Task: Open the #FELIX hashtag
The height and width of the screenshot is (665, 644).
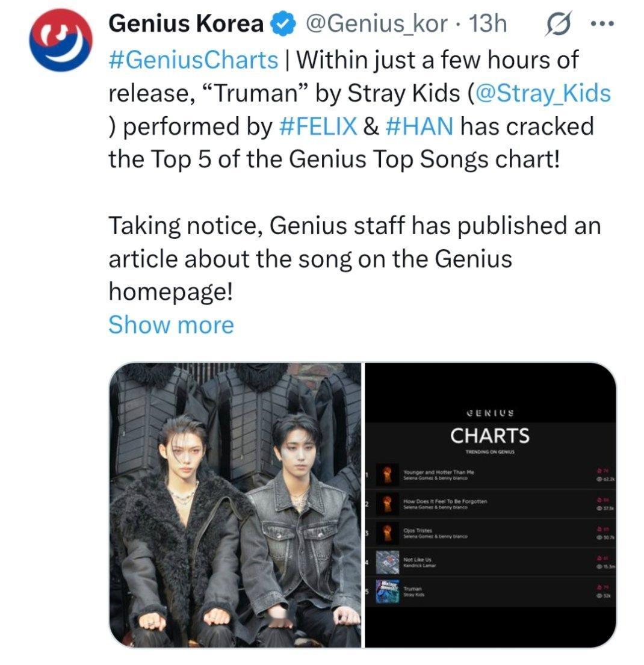Action: tap(318, 126)
